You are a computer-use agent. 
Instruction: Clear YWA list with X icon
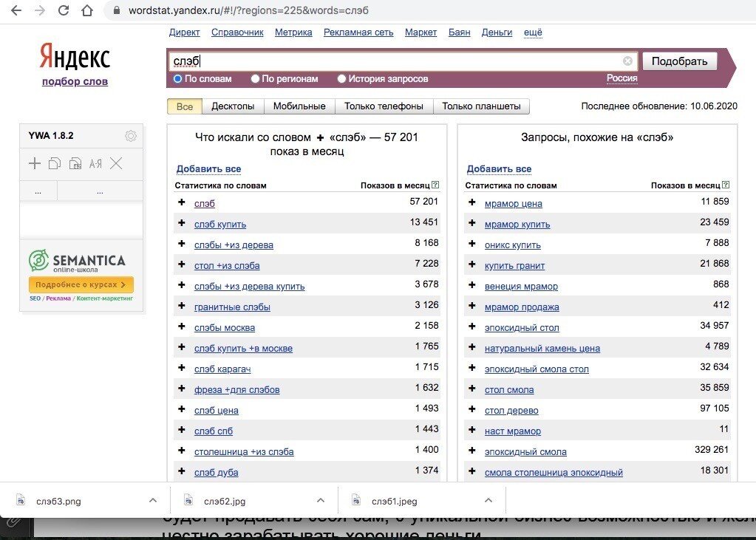point(116,163)
